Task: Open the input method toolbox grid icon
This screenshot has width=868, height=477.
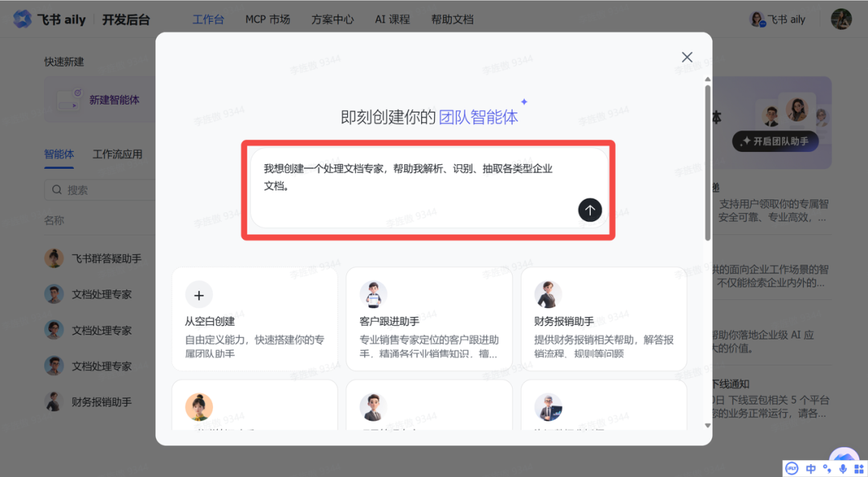Action: coord(858,469)
